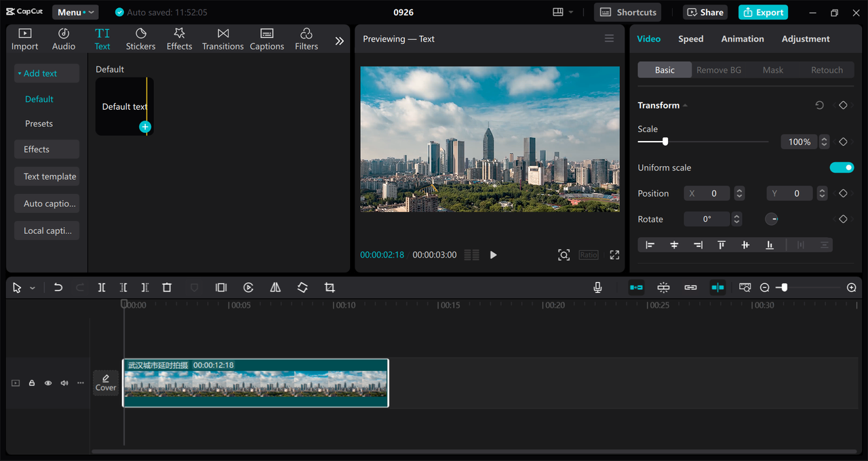
Task: Toggle Uniform scale switch
Action: 842,167
